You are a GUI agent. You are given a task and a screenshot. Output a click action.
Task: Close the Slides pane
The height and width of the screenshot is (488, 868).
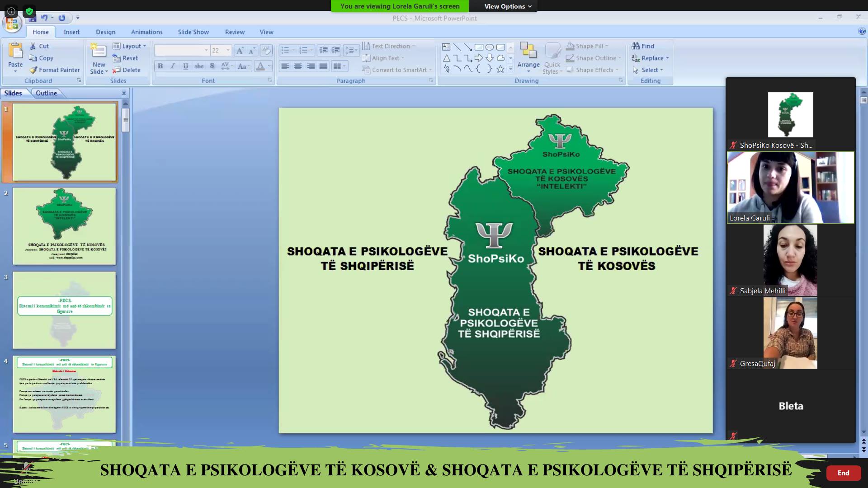(x=124, y=93)
